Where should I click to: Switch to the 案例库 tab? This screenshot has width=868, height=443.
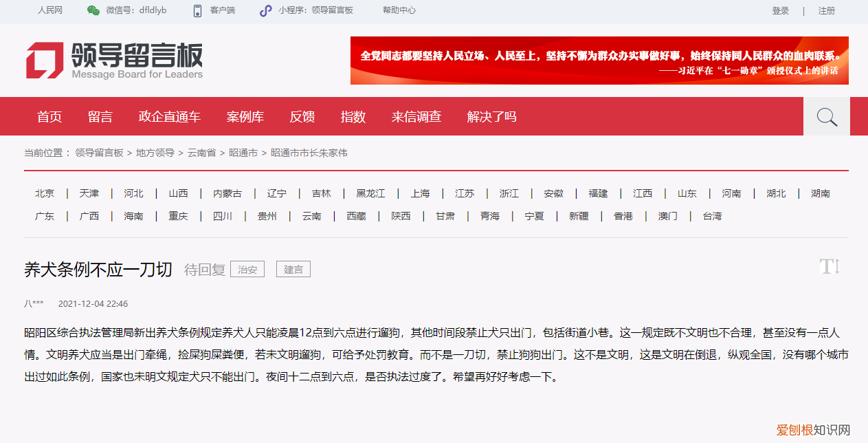[245, 116]
